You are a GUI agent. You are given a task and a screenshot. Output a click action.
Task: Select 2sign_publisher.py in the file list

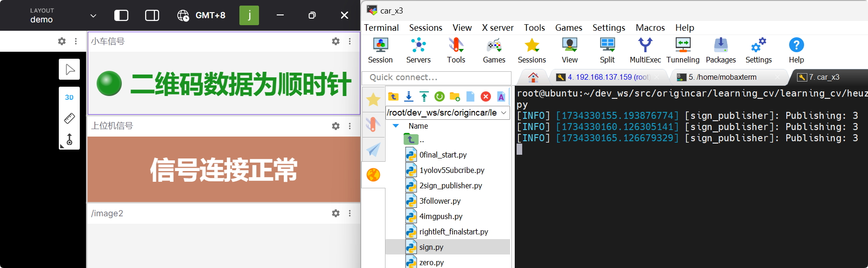click(x=450, y=186)
